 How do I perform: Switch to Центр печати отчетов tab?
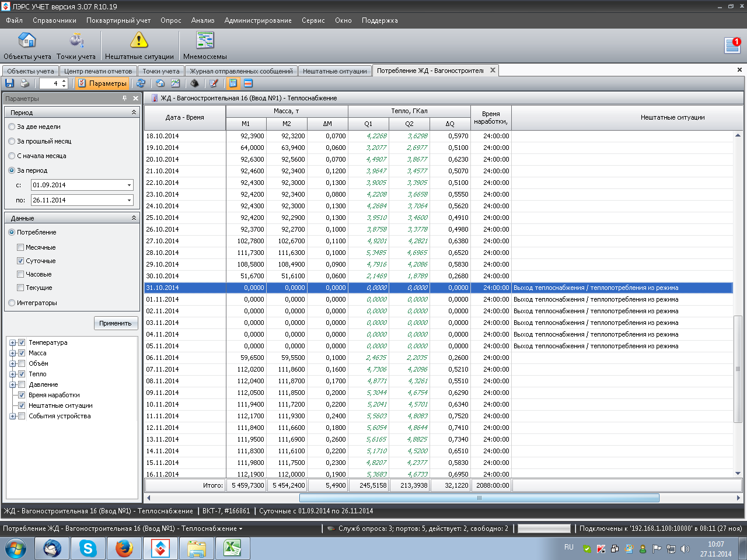click(x=98, y=71)
